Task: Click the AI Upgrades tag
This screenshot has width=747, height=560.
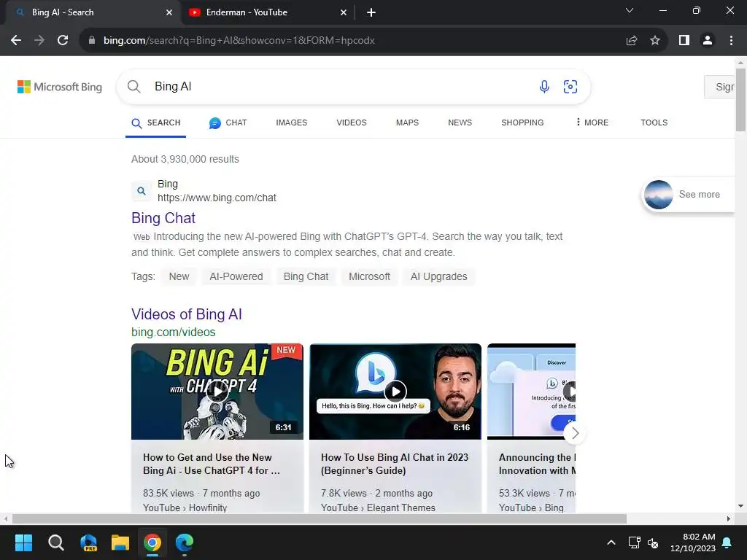Action: 438,276
